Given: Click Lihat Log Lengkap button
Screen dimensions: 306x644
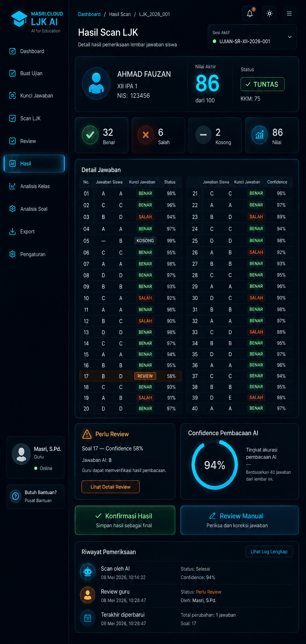Looking at the screenshot, I should 269,551.
